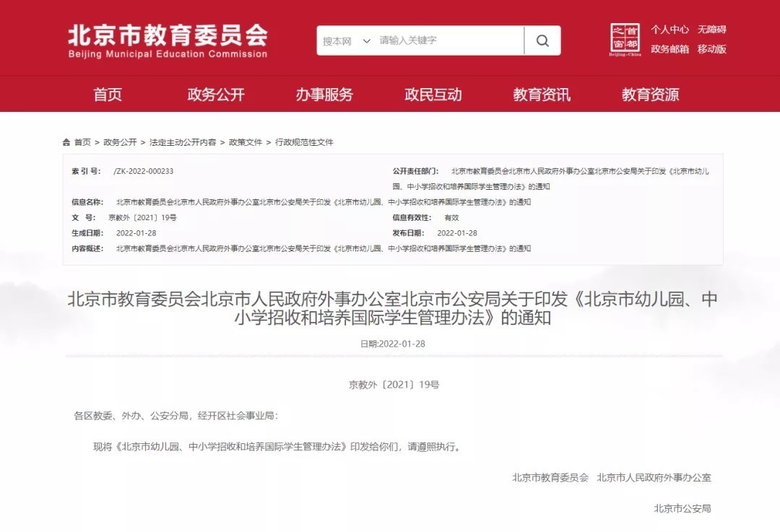Click the signature 北京市人民政府外事办公室
The width and height of the screenshot is (780, 532).
pos(654,477)
